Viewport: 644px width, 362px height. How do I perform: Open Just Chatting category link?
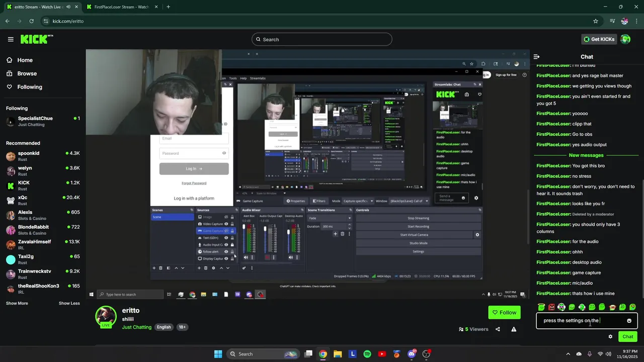coord(137,327)
